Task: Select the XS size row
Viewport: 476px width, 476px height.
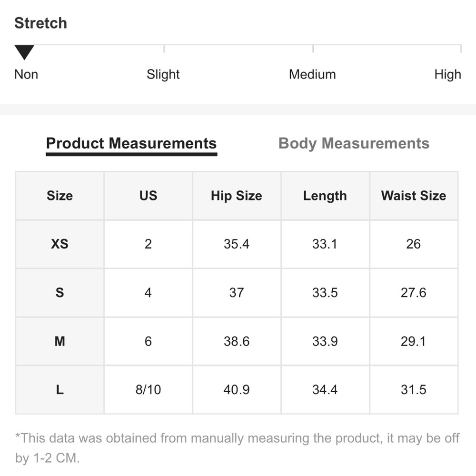Action: pos(237,244)
